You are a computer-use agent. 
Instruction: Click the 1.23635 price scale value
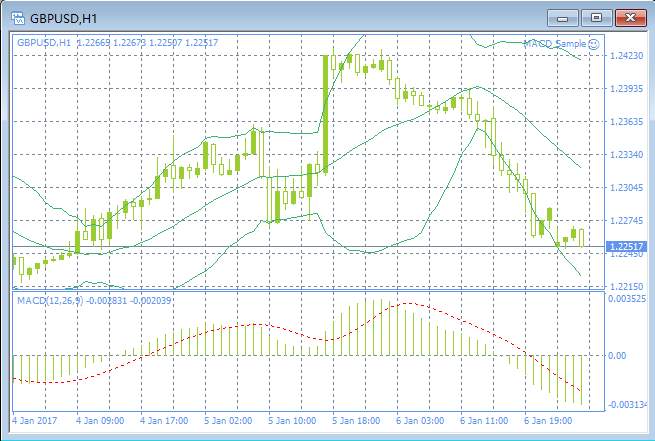[627, 122]
